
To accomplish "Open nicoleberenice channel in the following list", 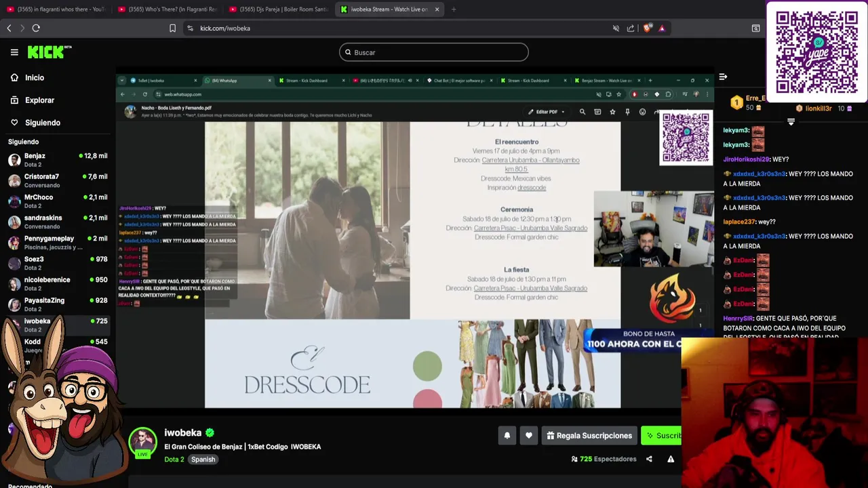I will tap(58, 284).
